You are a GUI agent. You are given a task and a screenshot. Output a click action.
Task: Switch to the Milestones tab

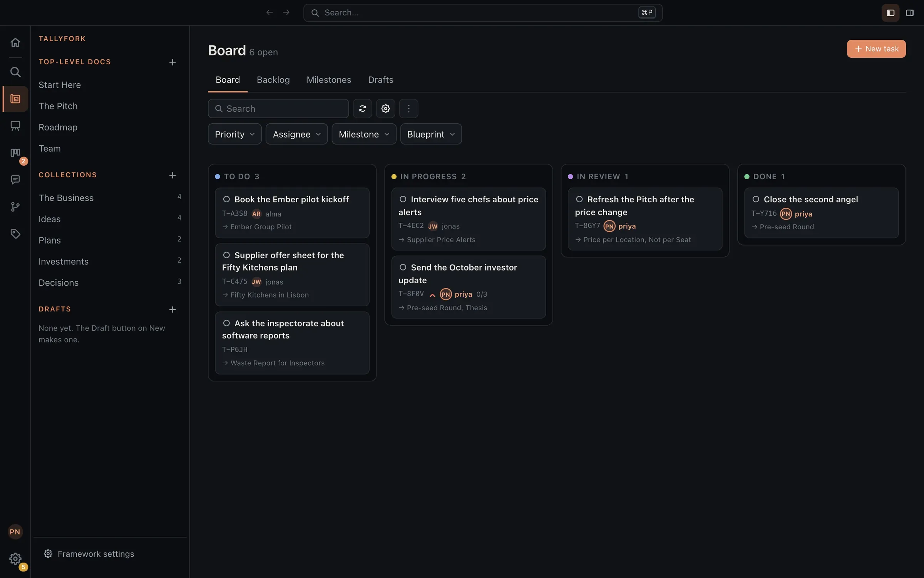click(x=329, y=80)
